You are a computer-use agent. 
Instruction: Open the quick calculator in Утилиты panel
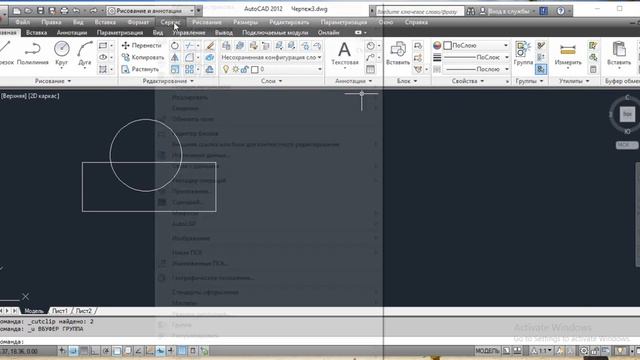(x=593, y=69)
